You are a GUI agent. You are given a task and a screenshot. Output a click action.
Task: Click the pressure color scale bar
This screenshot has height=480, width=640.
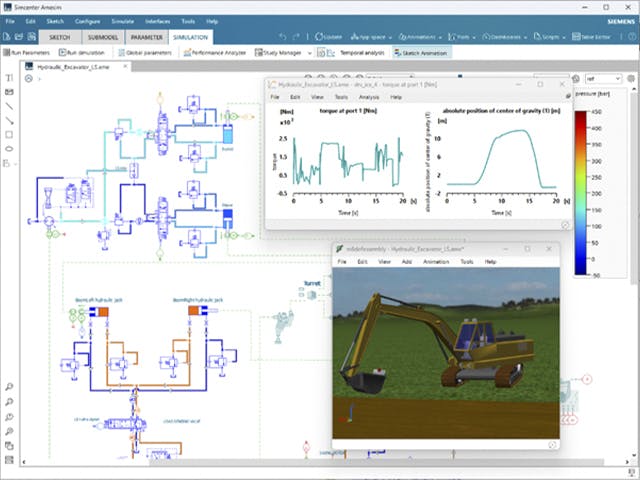[x=580, y=193]
